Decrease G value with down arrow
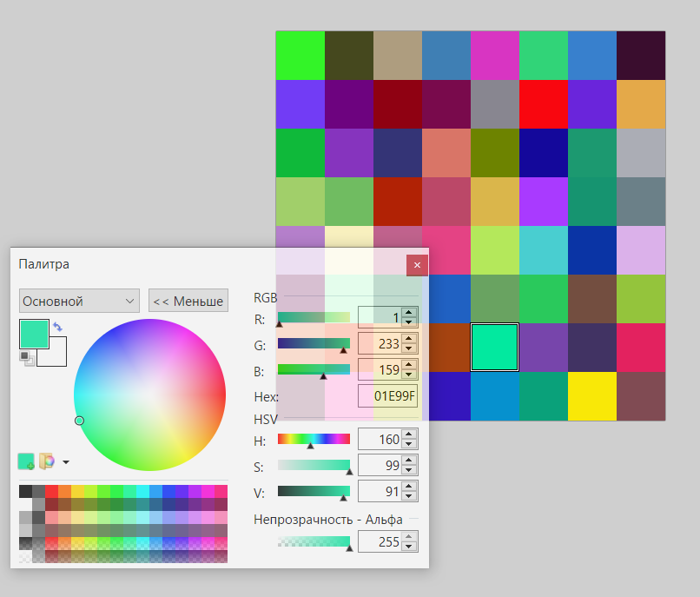Viewport: 700px width, 597px height. 409,348
